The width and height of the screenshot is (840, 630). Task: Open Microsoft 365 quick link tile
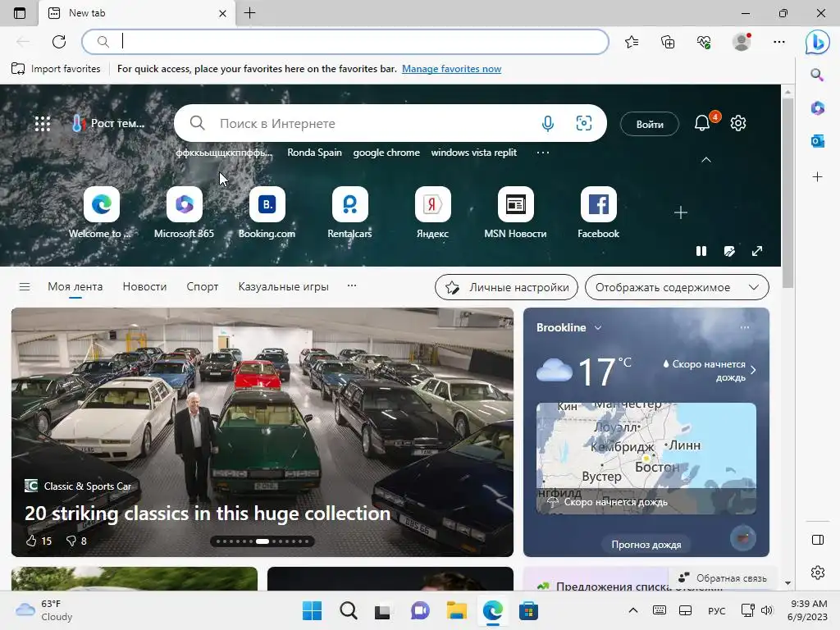point(185,212)
